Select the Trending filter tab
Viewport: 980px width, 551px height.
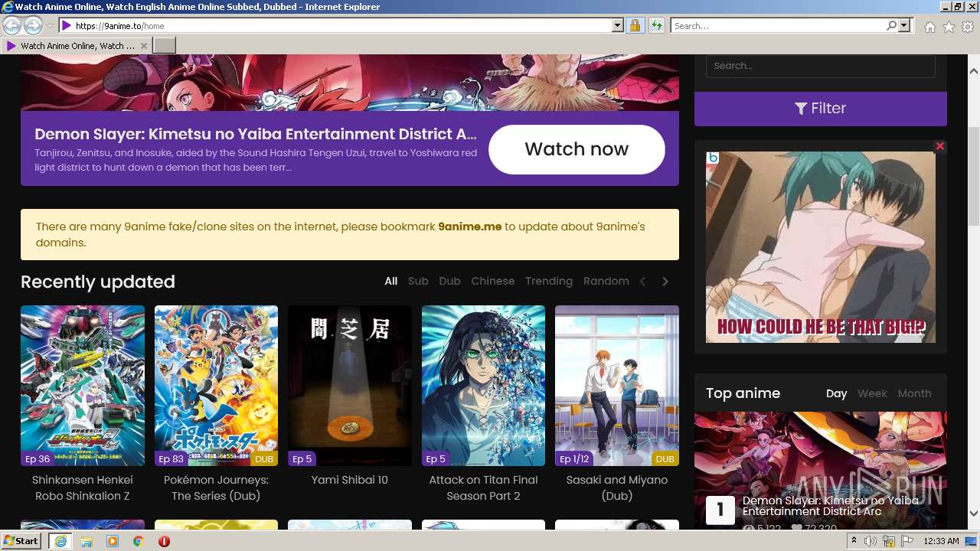tap(548, 281)
